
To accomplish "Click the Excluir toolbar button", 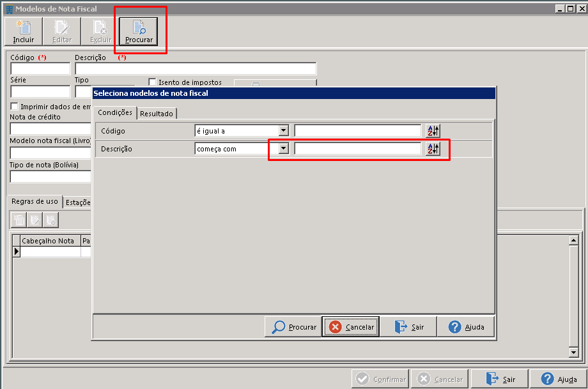I will click(100, 32).
